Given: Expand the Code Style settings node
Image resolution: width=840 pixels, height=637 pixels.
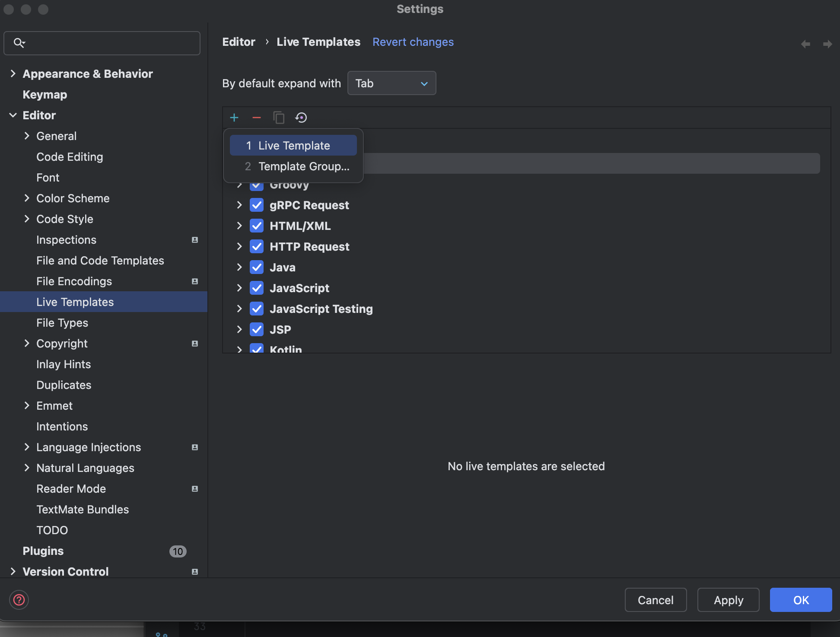Looking at the screenshot, I should pyautogui.click(x=27, y=219).
